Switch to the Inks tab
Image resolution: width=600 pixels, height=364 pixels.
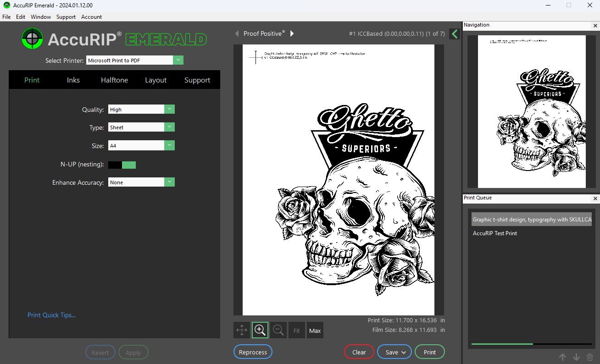click(x=73, y=80)
